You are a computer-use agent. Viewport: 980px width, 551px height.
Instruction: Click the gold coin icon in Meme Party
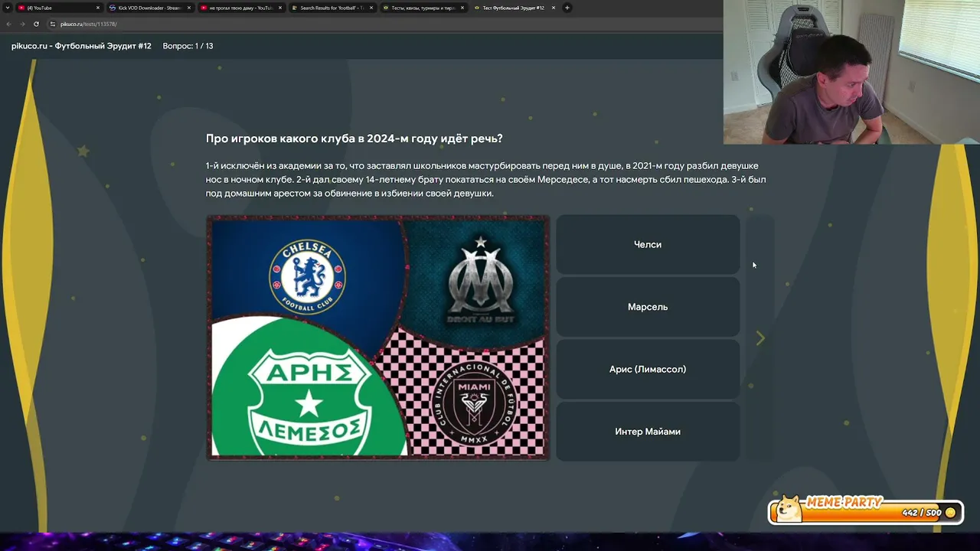click(x=951, y=513)
